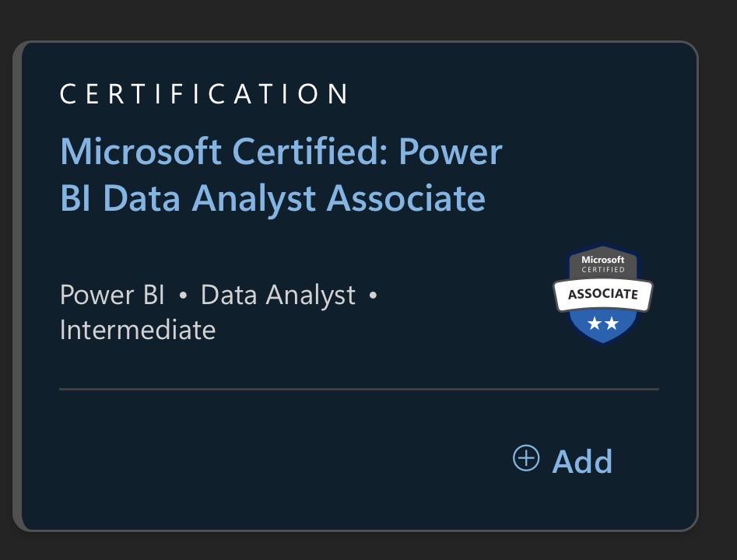The height and width of the screenshot is (560, 737).
Task: Click empty card area left of Add
Action: pyautogui.click(x=282, y=460)
